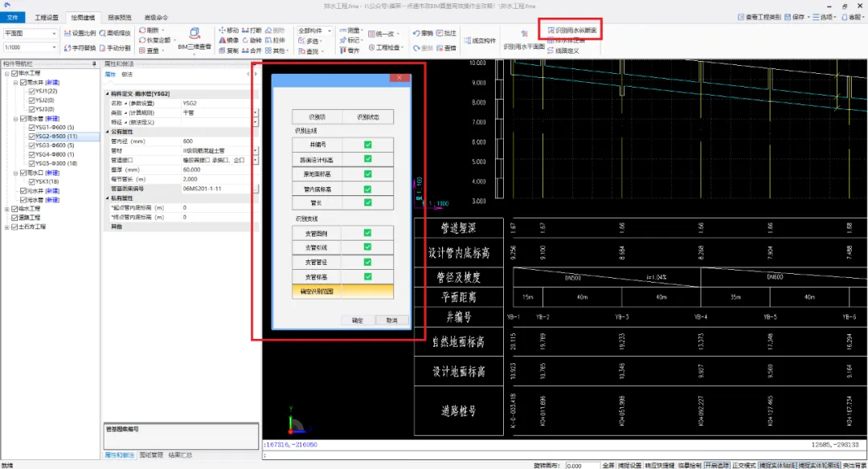Viewport: 868px width, 469px height.
Task: Switch to the 做法 properties tab
Action: [127, 74]
